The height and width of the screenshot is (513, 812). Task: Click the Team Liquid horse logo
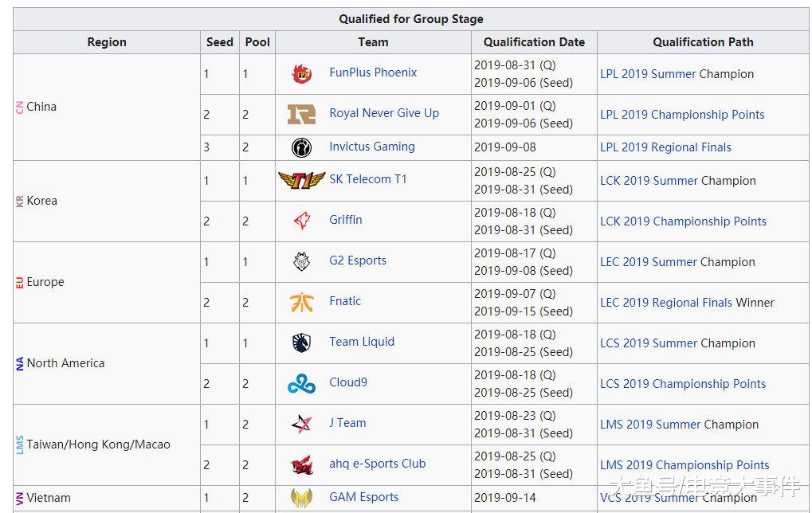coord(301,343)
